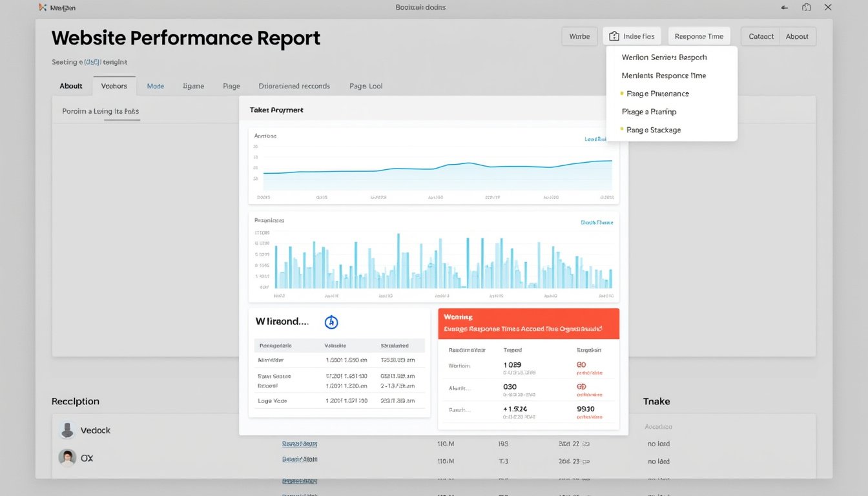Viewport: 868px width, 496px height.
Task: Click the red Warning banner
Action: tap(528, 324)
